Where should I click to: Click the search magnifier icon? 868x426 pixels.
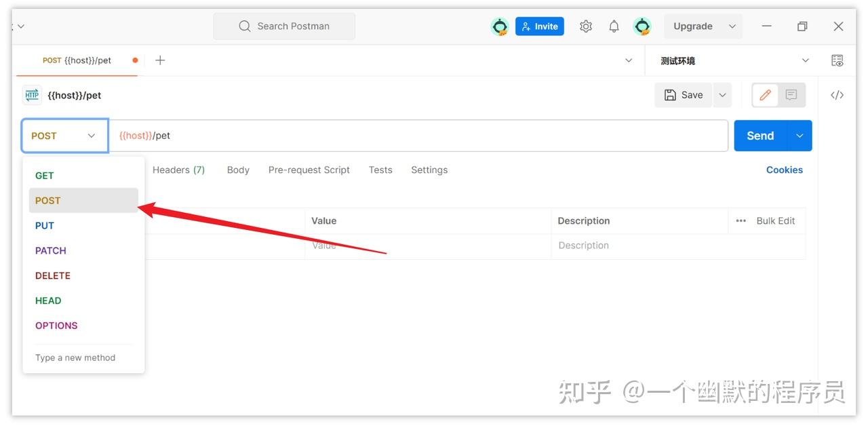point(245,26)
